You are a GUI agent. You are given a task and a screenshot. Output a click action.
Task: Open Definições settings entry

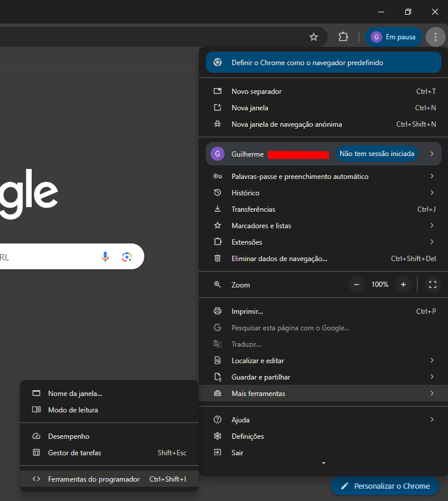[x=324, y=436]
